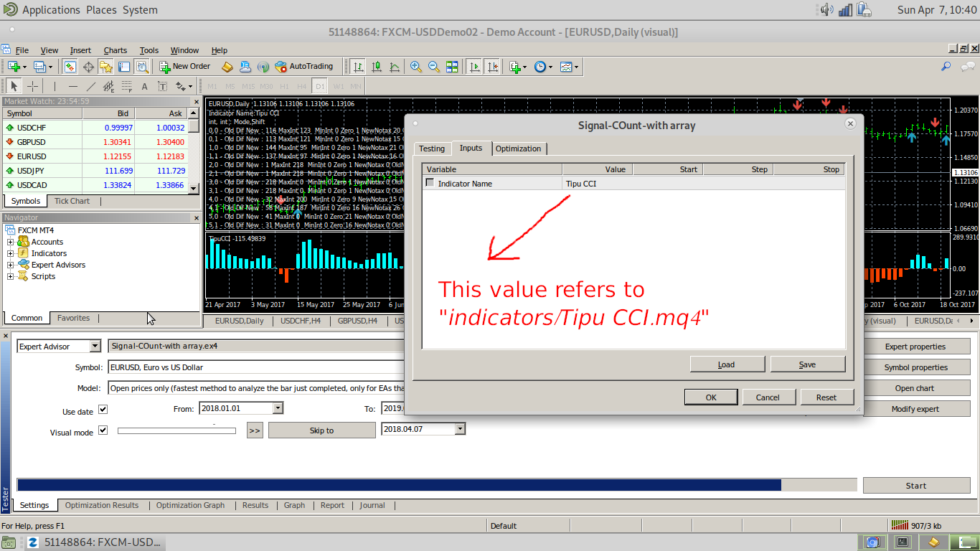Toggle the Navigator panel star-folder icon
This screenshot has height=551, width=980.
point(106,67)
